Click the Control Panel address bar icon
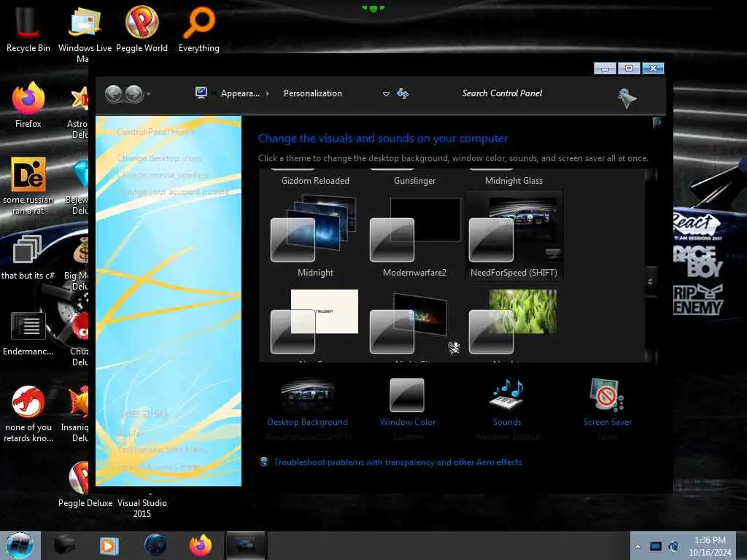The image size is (747, 560). 201,93
